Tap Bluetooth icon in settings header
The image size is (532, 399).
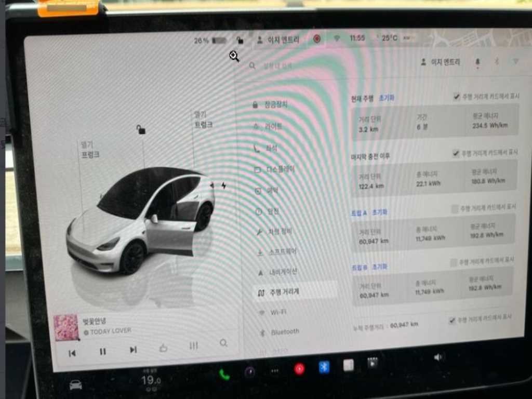pos(496,62)
